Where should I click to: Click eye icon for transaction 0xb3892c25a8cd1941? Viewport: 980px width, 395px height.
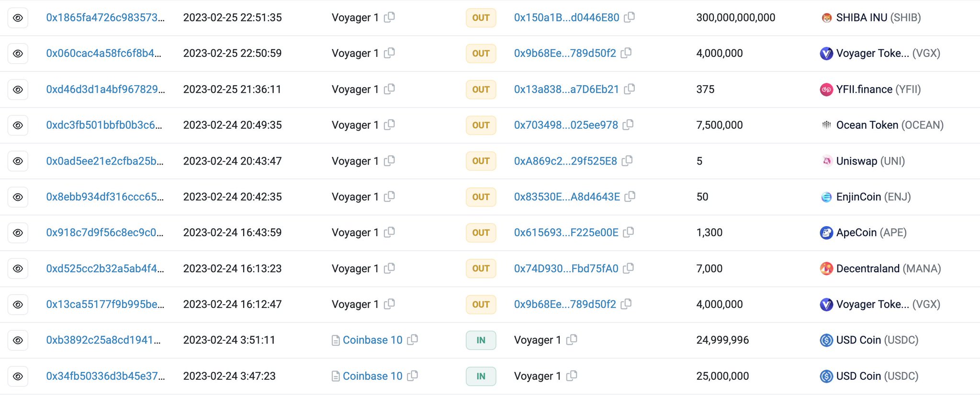[18, 340]
